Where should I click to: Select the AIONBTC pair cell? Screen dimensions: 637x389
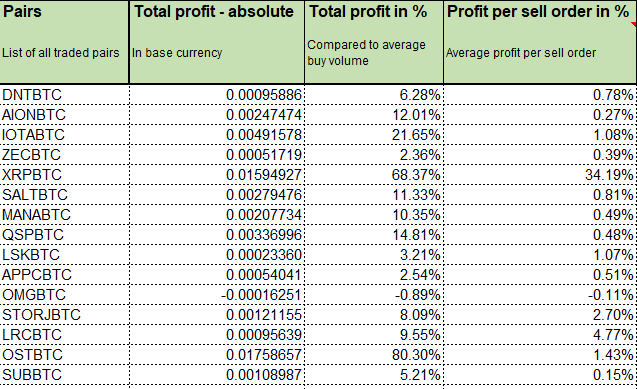coord(65,115)
